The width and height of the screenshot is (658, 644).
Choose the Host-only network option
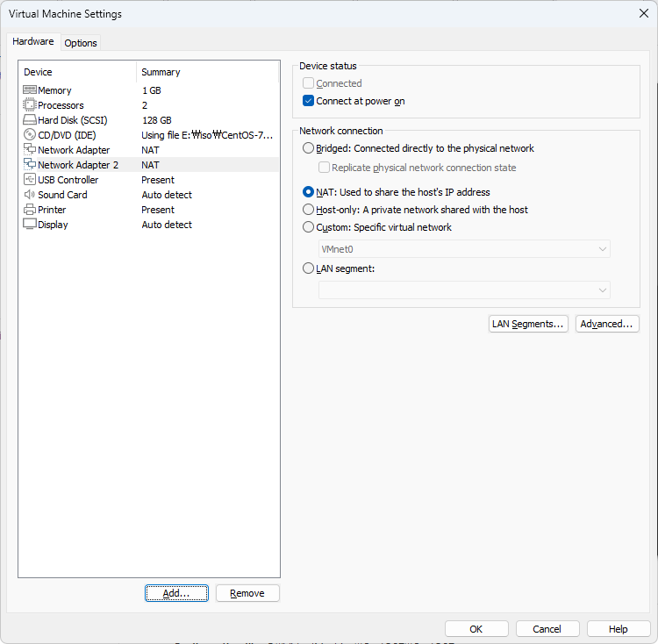click(x=308, y=210)
